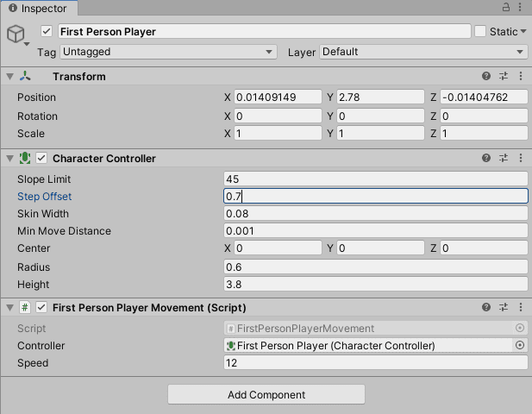Open the Inspector panel kebab menu
This screenshot has height=414, width=532.
(521, 8)
